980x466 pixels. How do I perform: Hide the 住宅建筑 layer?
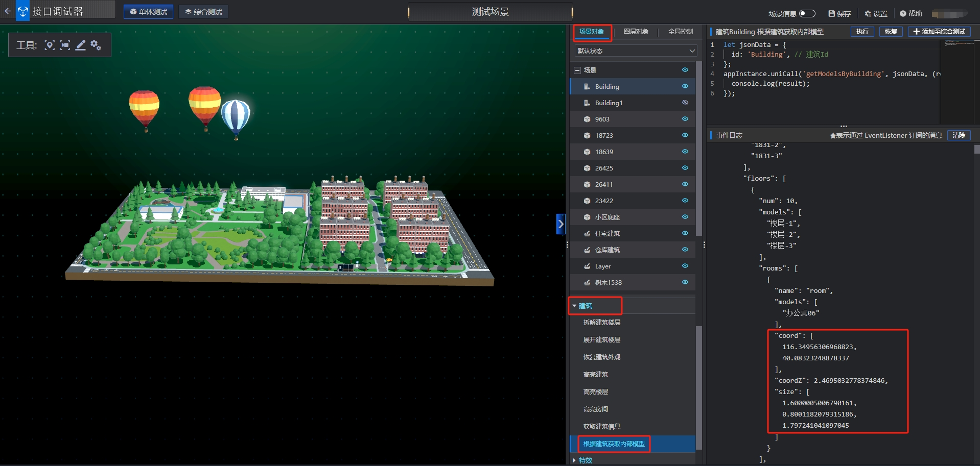685,233
